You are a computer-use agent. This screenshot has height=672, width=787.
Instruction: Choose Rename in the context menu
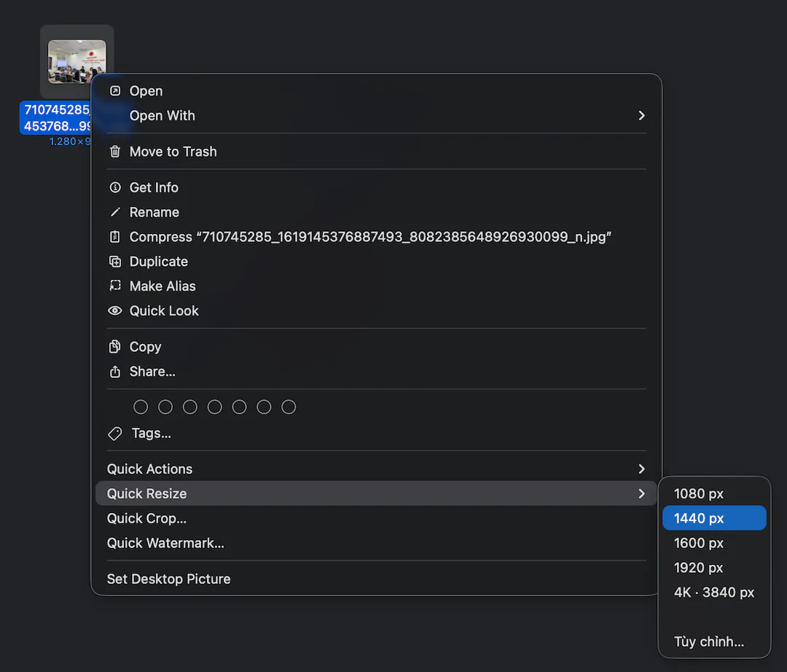pyautogui.click(x=377, y=212)
